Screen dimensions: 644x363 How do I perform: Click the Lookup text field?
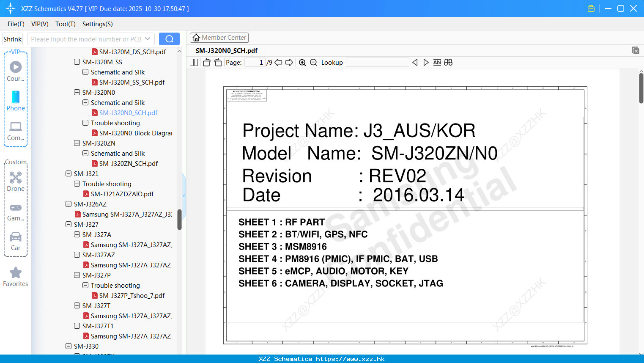pos(377,62)
